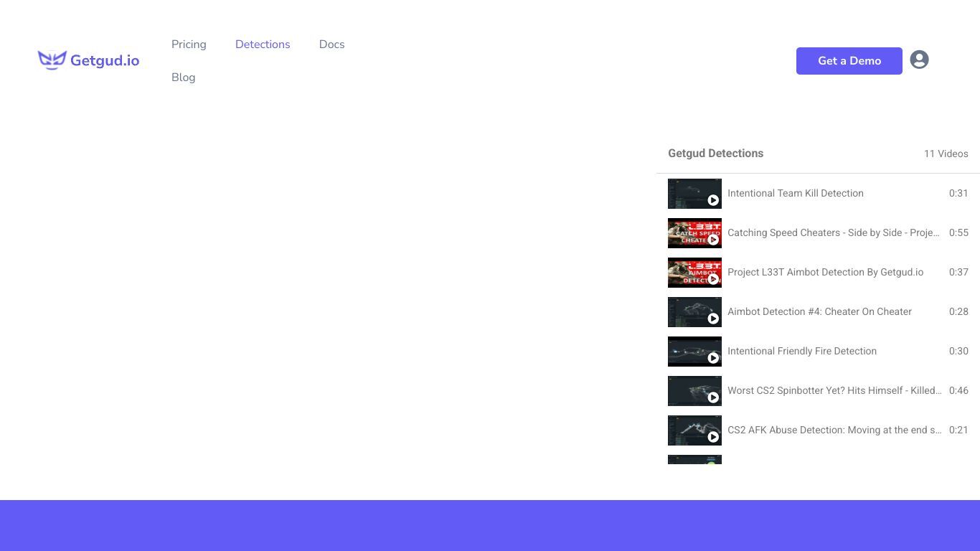The image size is (980, 551).
Task: Open the Docs navigation link
Action: pyautogui.click(x=331, y=44)
